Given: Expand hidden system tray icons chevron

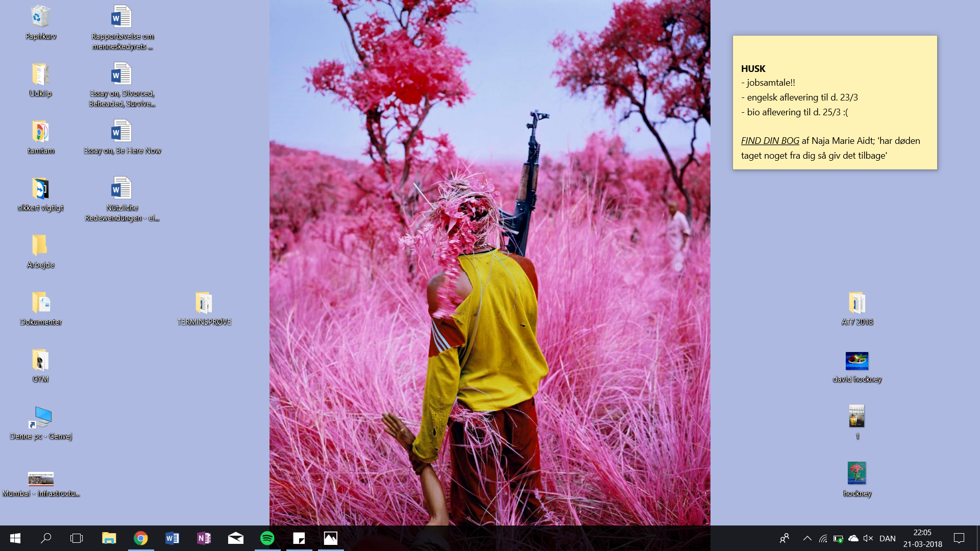Looking at the screenshot, I should pos(807,538).
